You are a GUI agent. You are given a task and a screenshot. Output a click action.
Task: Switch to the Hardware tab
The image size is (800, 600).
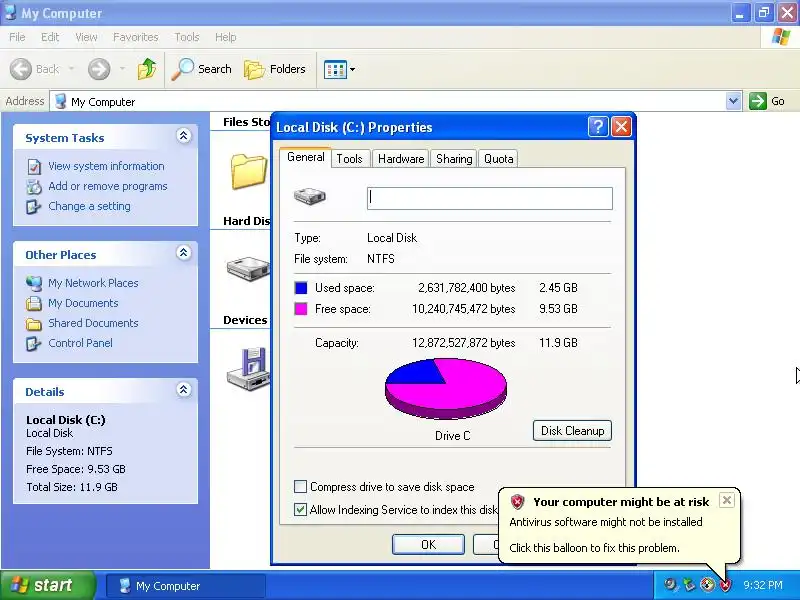tap(401, 159)
